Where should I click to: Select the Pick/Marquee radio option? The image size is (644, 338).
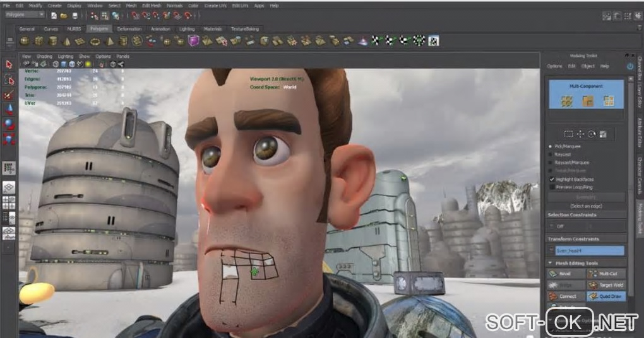(x=551, y=146)
